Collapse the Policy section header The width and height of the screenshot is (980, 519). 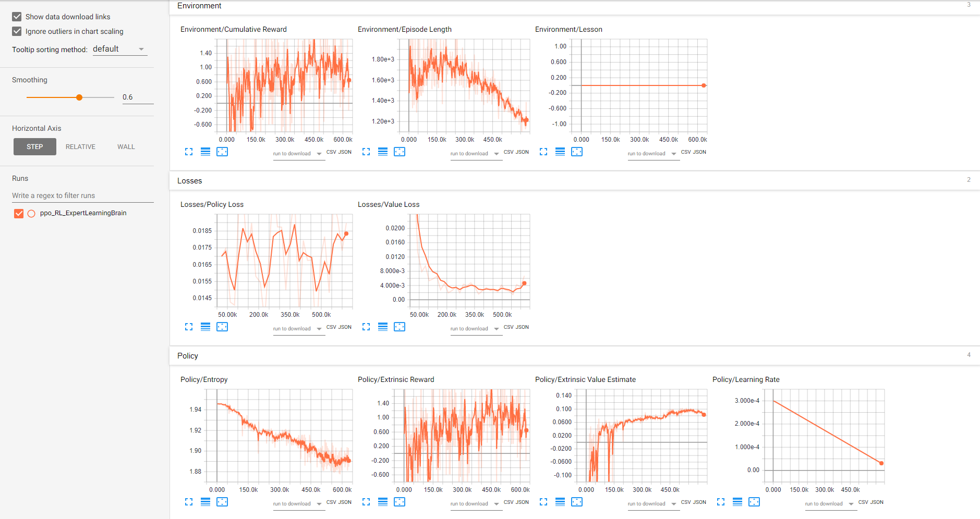pos(574,356)
